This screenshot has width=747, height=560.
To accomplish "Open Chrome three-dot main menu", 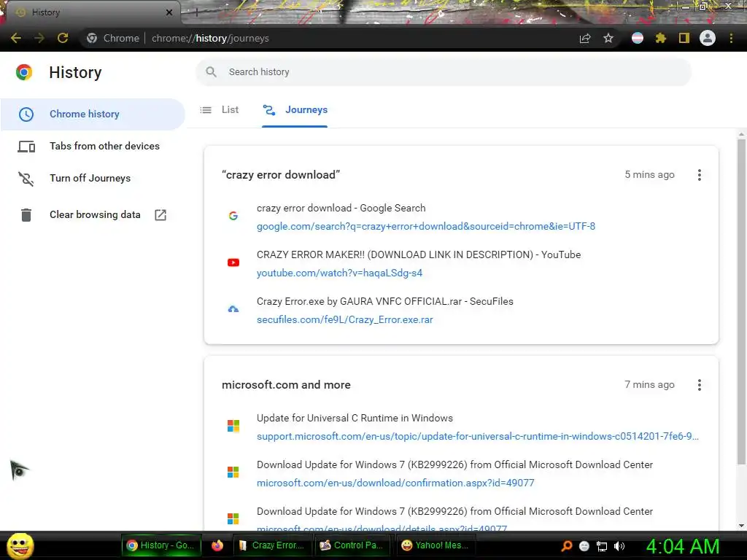I will (731, 38).
